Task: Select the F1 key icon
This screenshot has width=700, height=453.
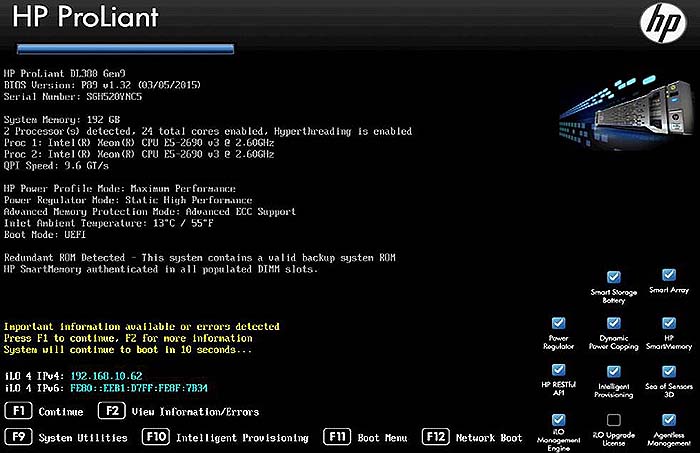Action: click(18, 411)
